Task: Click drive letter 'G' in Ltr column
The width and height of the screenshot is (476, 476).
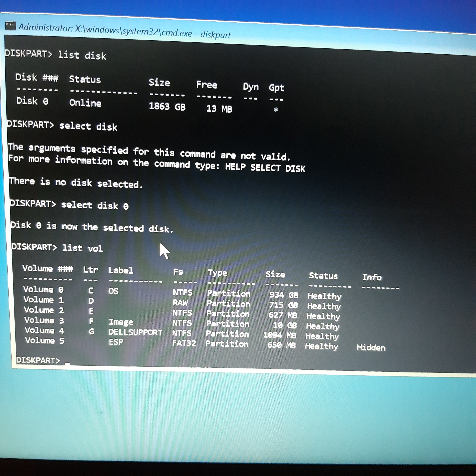Action: pyautogui.click(x=91, y=331)
